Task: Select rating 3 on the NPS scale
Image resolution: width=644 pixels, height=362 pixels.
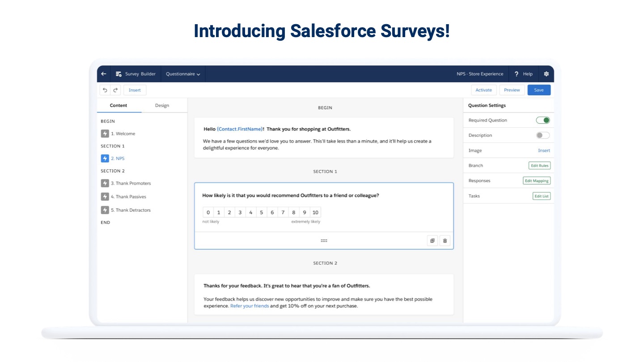Action: (x=240, y=212)
